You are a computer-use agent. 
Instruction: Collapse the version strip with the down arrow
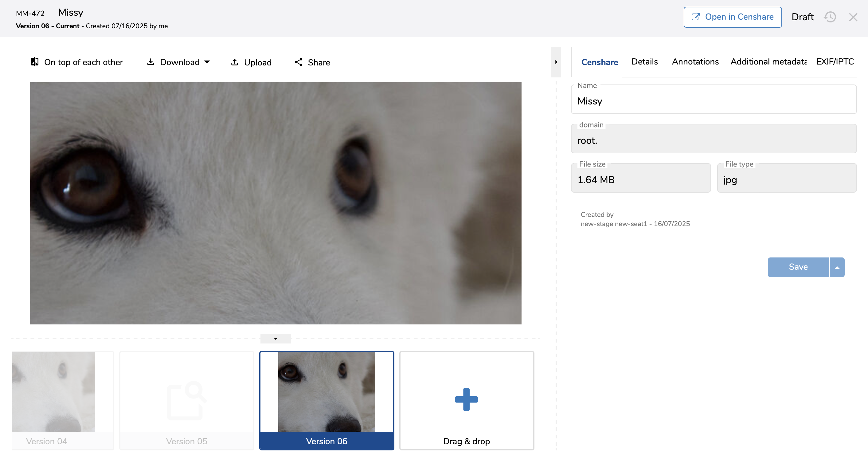(275, 338)
